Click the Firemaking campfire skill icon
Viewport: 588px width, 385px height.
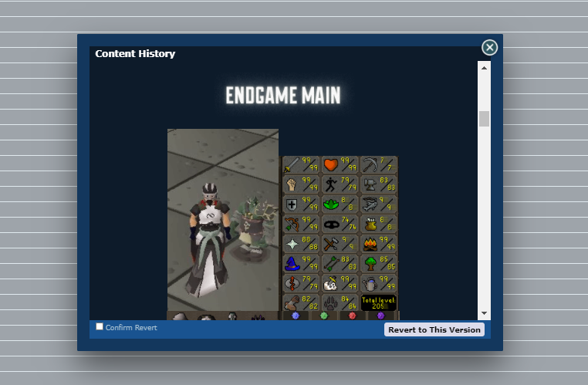pos(370,244)
